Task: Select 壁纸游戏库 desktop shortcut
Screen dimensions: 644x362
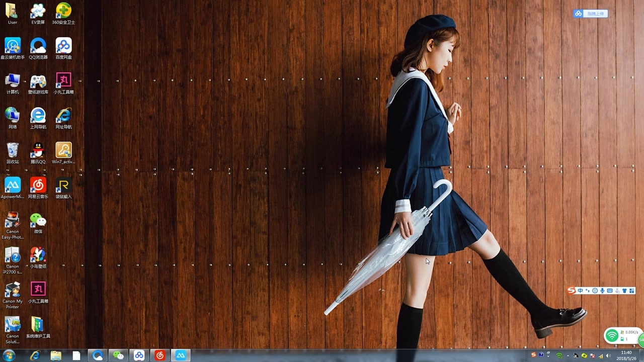Action: pos(38,83)
